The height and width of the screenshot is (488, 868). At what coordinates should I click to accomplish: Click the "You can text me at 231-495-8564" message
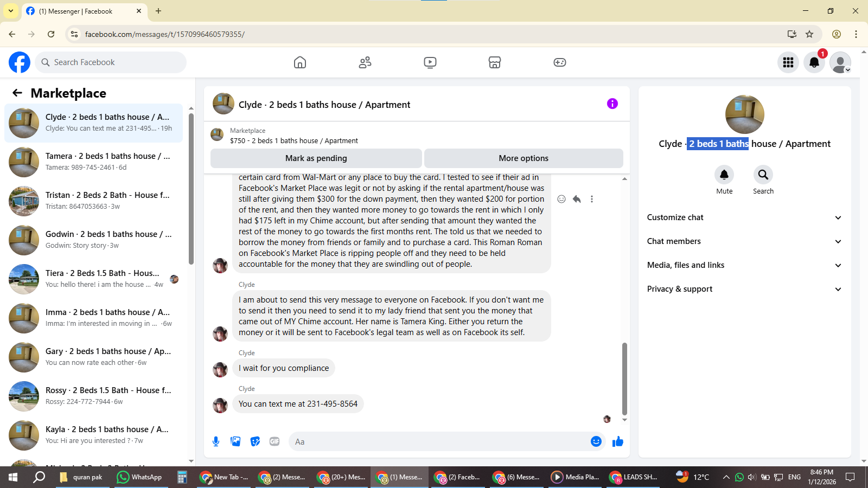[298, 404]
